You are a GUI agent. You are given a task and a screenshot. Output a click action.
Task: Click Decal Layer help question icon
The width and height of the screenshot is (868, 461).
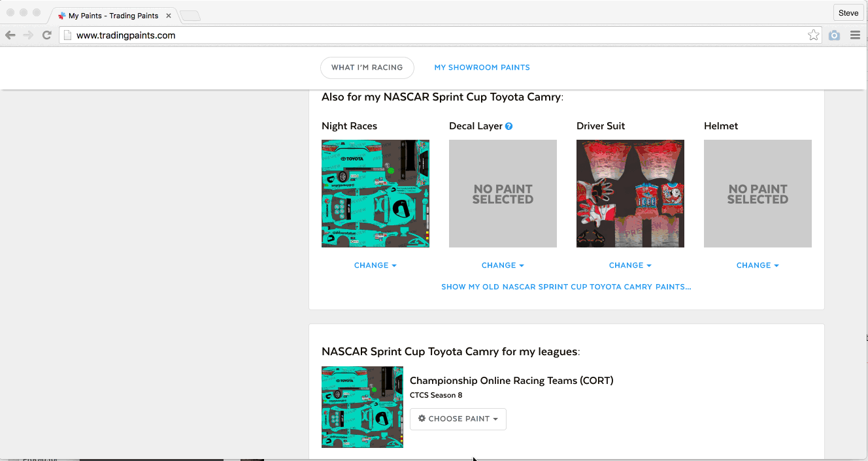coord(509,126)
